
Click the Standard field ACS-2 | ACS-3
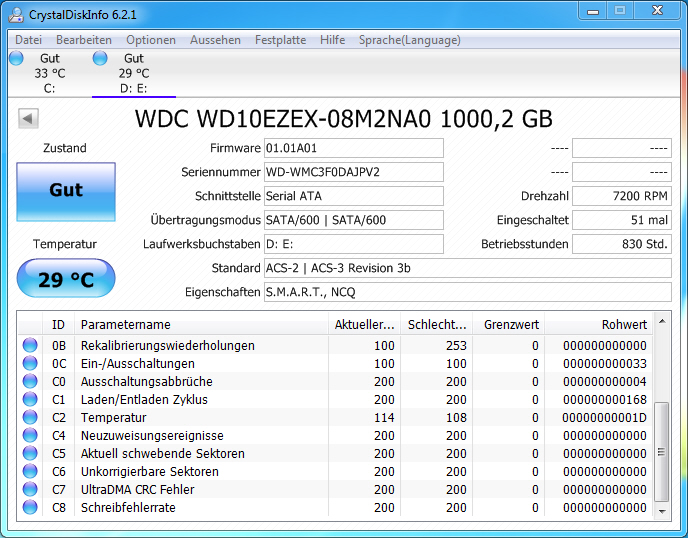pyautogui.click(x=468, y=268)
